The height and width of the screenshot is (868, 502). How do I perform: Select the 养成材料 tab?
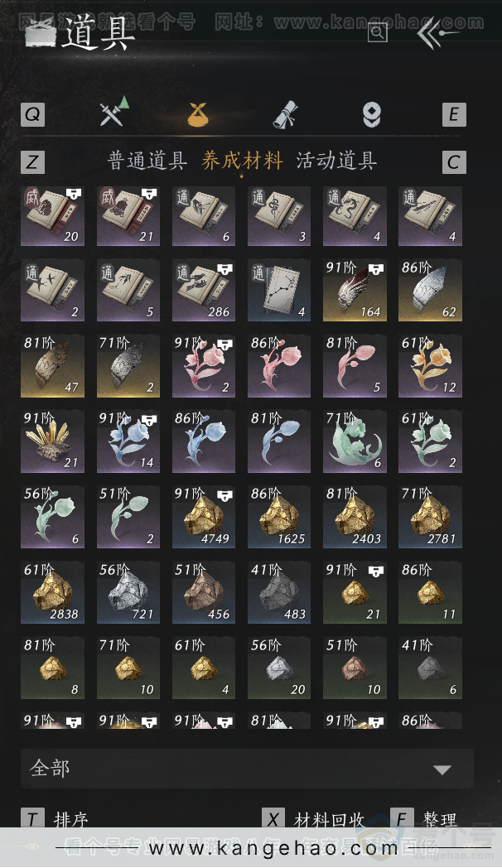[242, 161]
